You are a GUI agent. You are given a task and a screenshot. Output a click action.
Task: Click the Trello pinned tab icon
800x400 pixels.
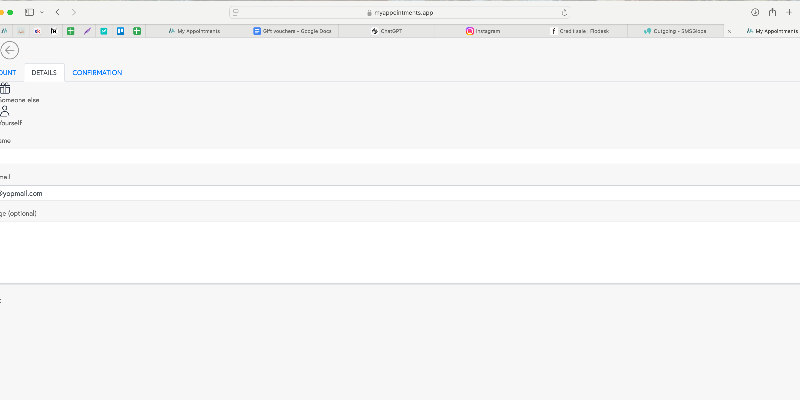pyautogui.click(x=120, y=31)
